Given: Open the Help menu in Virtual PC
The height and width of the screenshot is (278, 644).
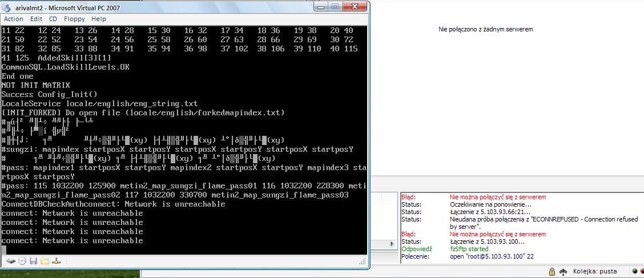Looking at the screenshot, I should [99, 19].
